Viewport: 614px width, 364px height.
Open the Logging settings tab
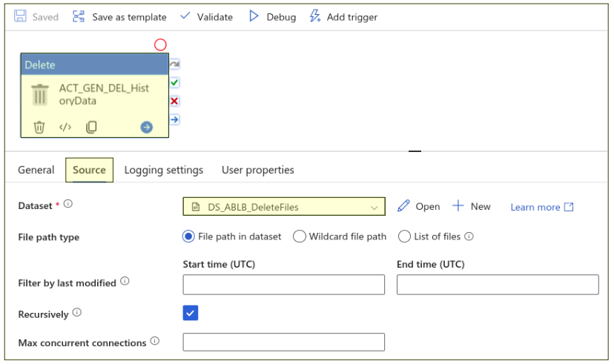pyautogui.click(x=164, y=170)
